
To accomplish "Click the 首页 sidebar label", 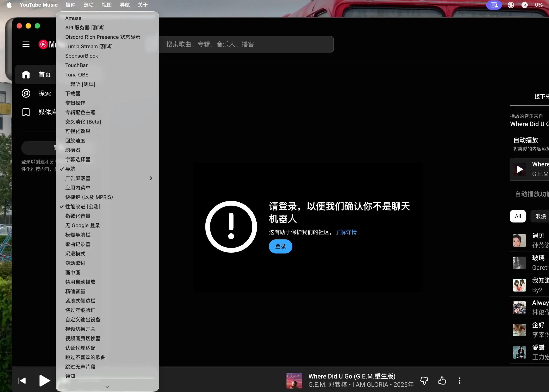I will [45, 75].
